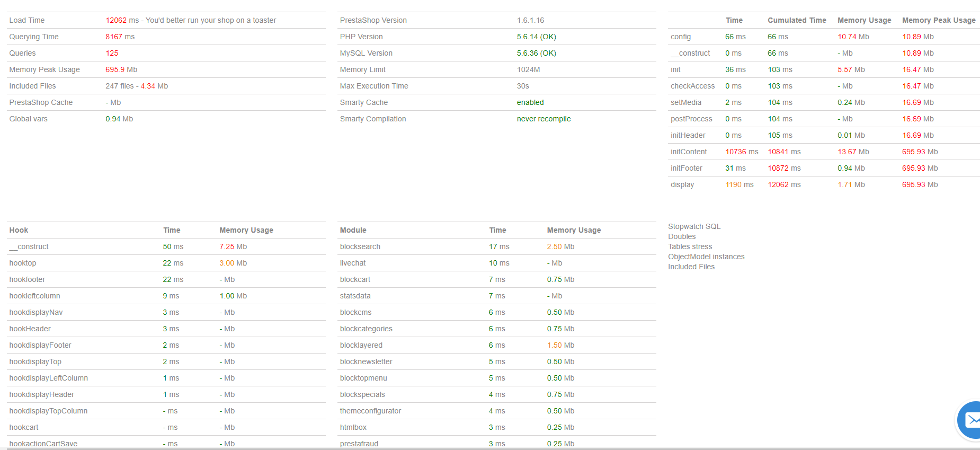The height and width of the screenshot is (450, 980).
Task: Select the "247 files" value
Action: tap(120, 86)
